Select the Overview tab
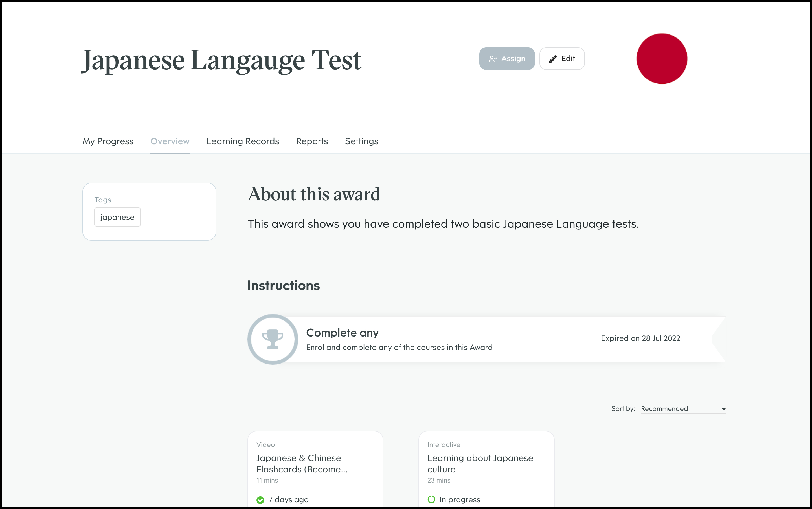This screenshot has height=509, width=812. (170, 141)
